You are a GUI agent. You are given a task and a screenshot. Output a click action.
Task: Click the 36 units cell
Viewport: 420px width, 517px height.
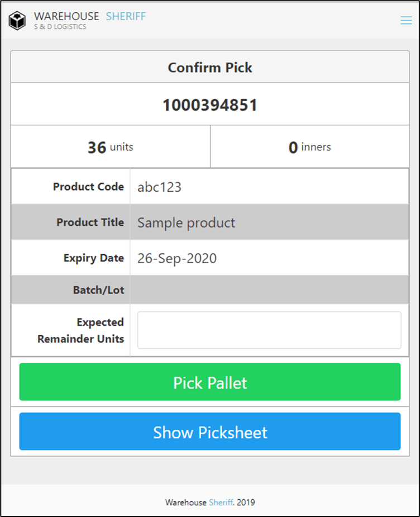pos(111,147)
